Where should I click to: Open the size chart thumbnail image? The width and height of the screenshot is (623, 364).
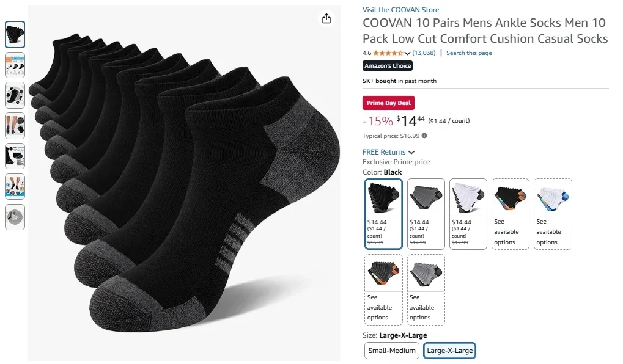[x=15, y=65]
